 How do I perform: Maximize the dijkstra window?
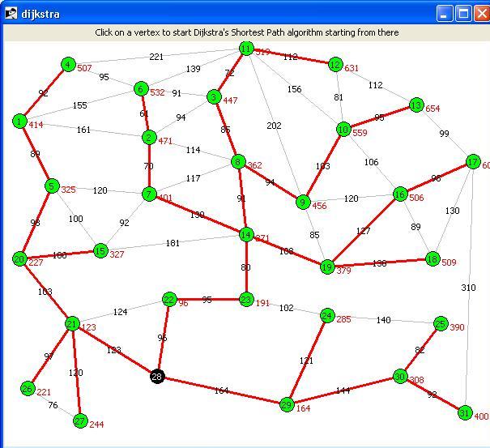click(463, 14)
